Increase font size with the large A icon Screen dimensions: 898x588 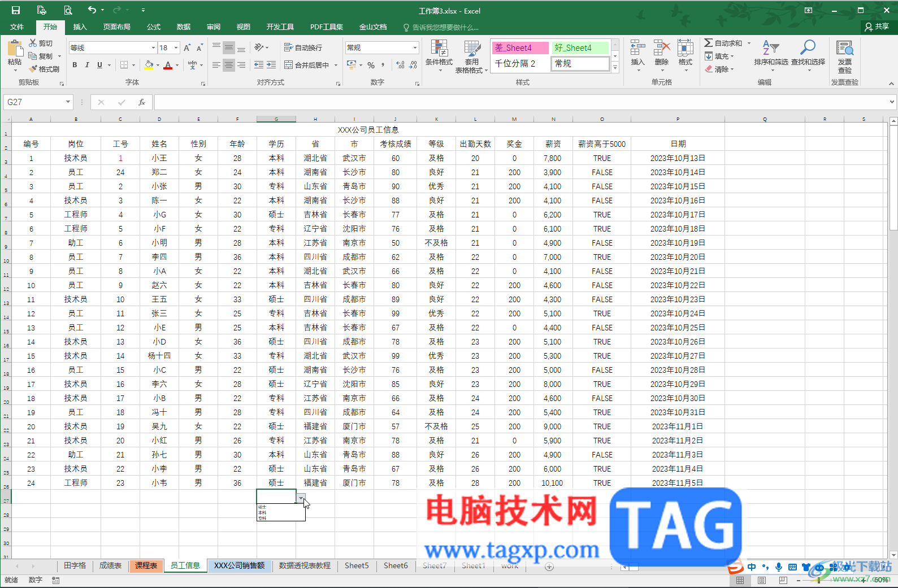[x=187, y=48]
